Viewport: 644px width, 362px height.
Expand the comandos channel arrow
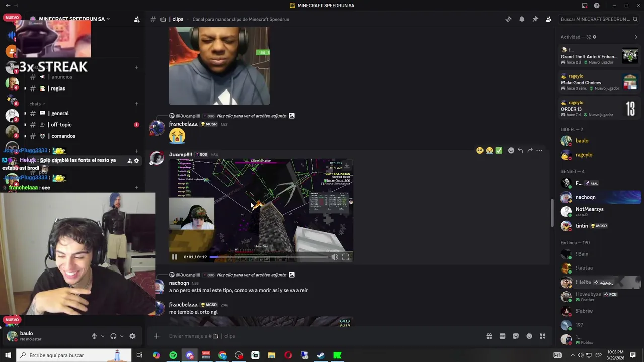coord(25,136)
